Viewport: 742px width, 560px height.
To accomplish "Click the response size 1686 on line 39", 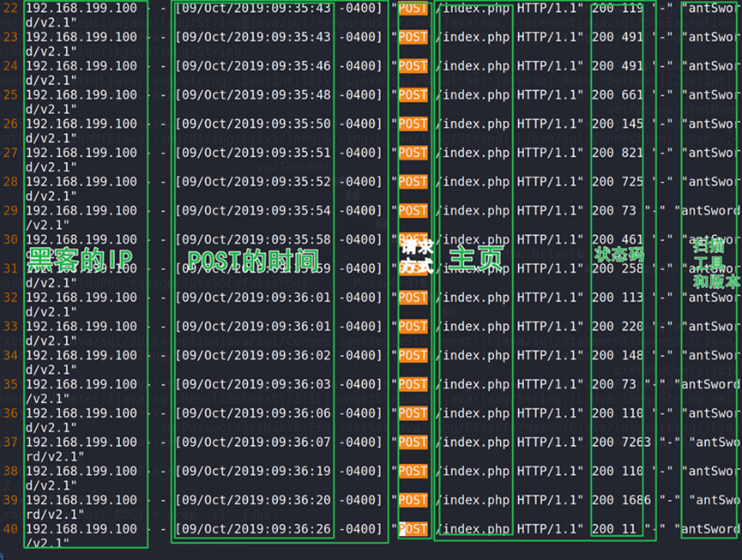I will point(636,500).
